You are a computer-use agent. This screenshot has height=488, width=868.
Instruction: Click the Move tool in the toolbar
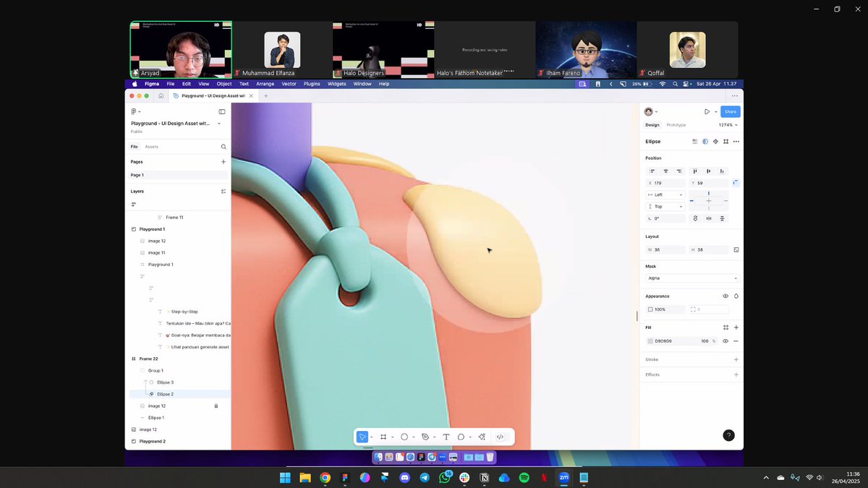coord(362,436)
